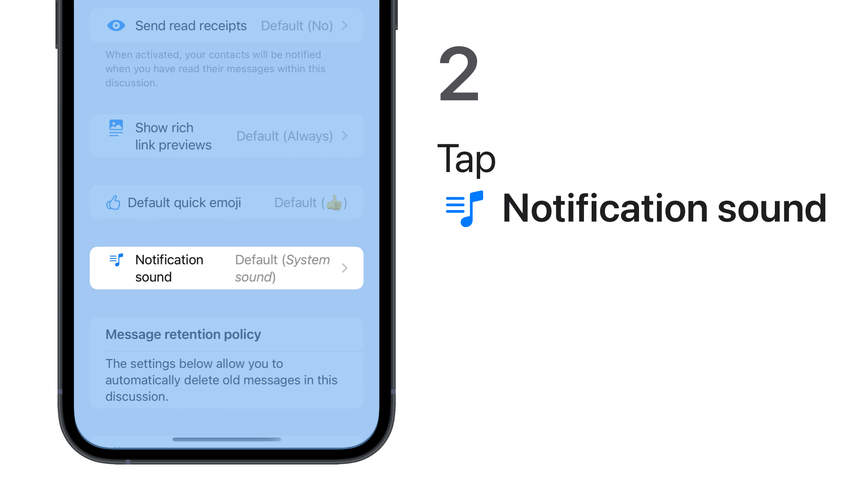Expand the Notification sound chevron arrow
The image size is (868, 488).
click(345, 268)
